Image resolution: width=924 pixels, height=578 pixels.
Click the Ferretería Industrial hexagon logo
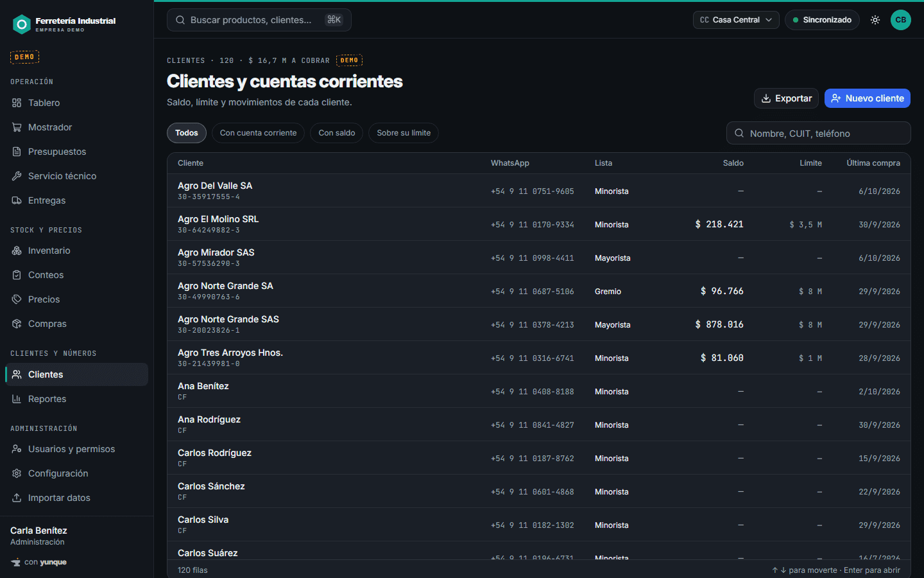click(x=22, y=24)
